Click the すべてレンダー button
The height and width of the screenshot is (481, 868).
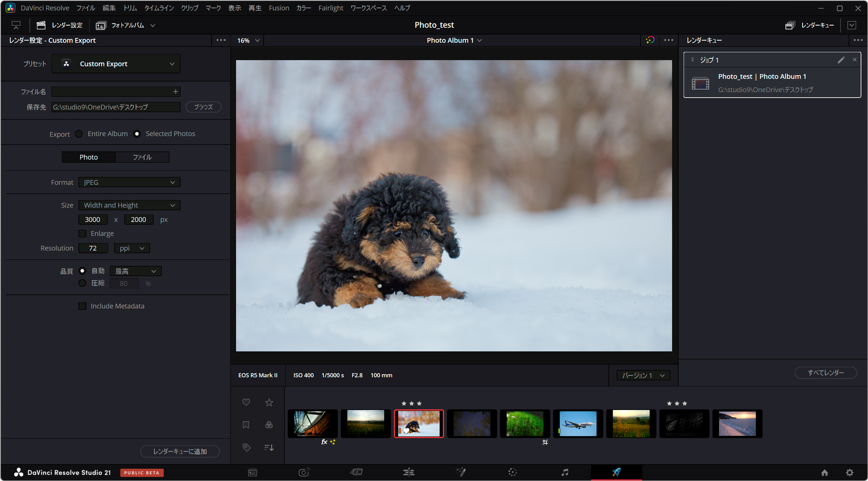point(826,372)
